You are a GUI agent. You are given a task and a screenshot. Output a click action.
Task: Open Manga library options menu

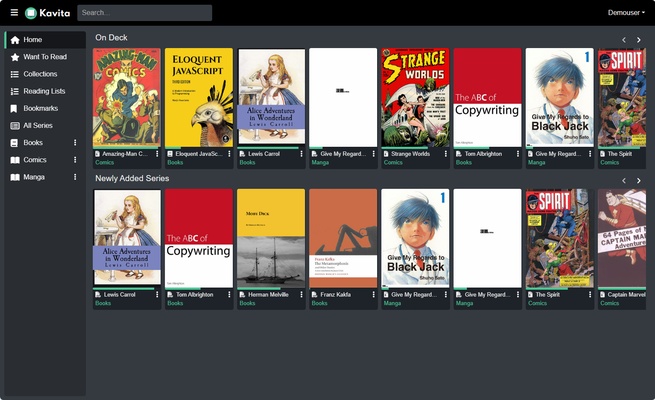[x=75, y=177]
